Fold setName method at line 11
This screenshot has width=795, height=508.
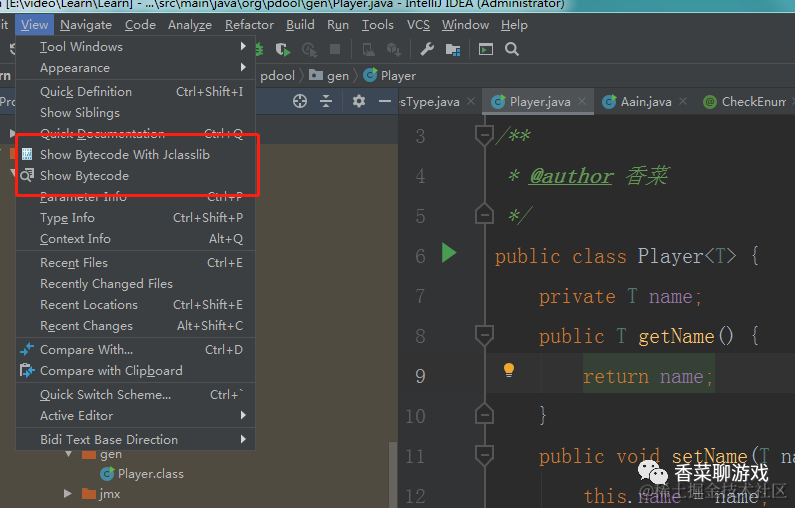tap(484, 455)
